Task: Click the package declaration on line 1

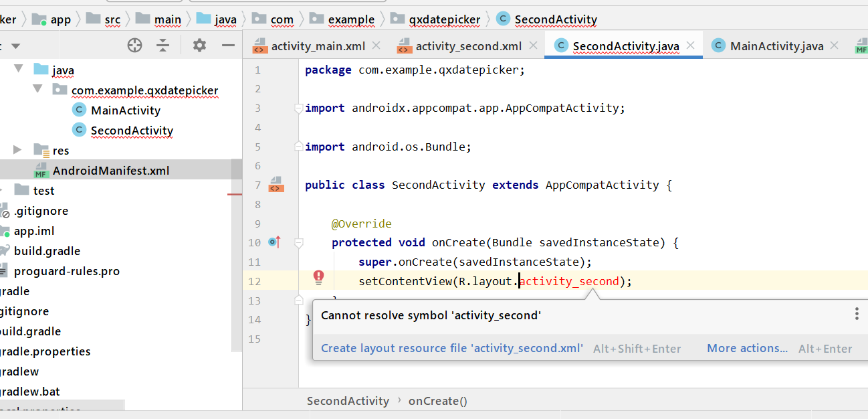Action: pyautogui.click(x=415, y=70)
